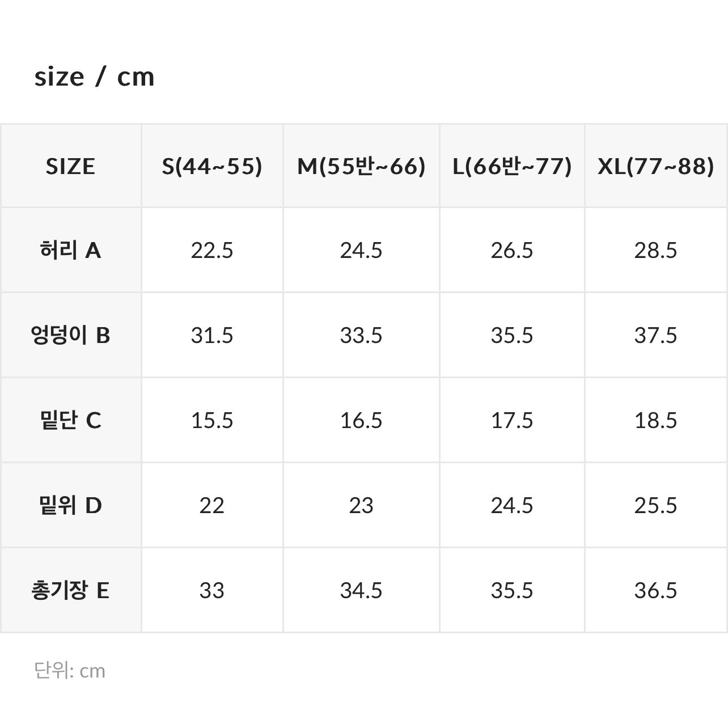Click the SIZE header cell
The height and width of the screenshot is (728, 728).
(x=70, y=166)
